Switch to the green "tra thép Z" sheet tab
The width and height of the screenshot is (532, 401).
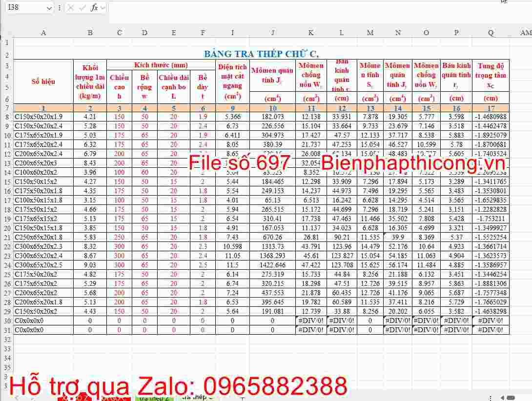click(x=154, y=398)
